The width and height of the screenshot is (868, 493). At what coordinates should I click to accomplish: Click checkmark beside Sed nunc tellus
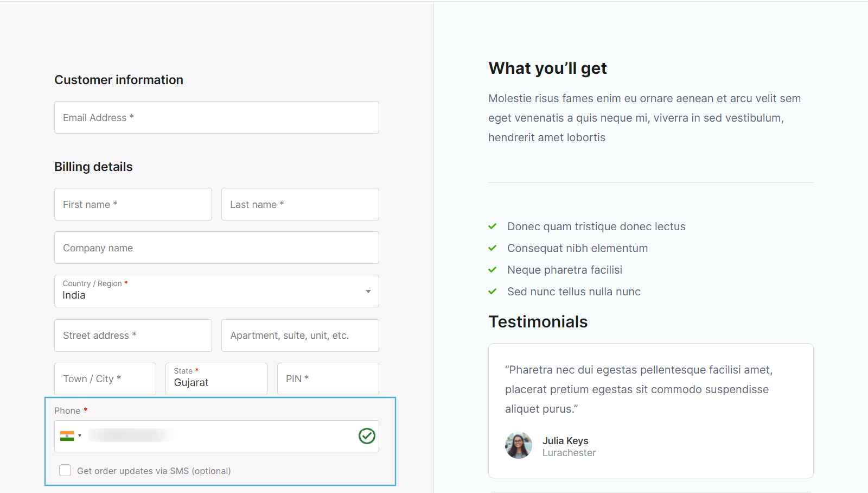pyautogui.click(x=493, y=292)
